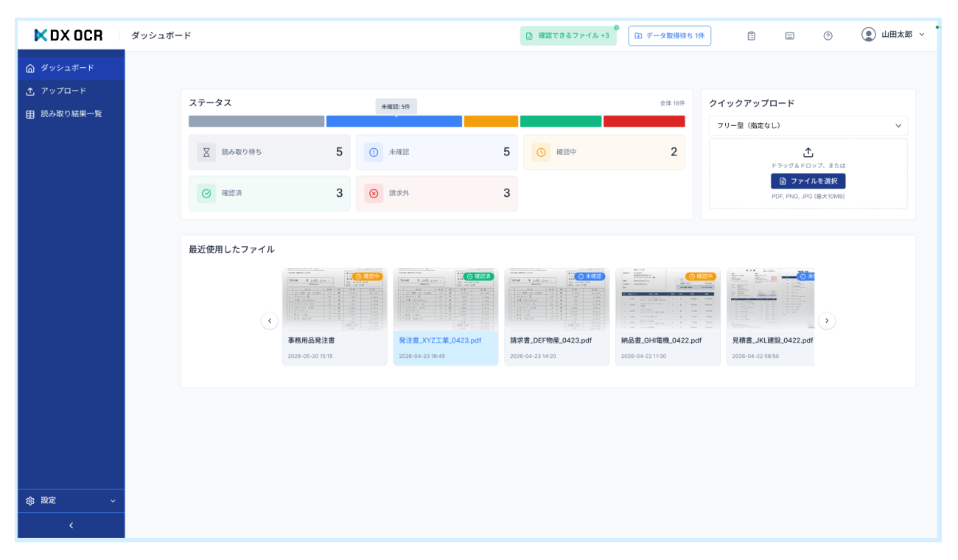Viewport: 958px width, 560px height.
Task: Click the gray status bar segment
Action: [x=256, y=122]
